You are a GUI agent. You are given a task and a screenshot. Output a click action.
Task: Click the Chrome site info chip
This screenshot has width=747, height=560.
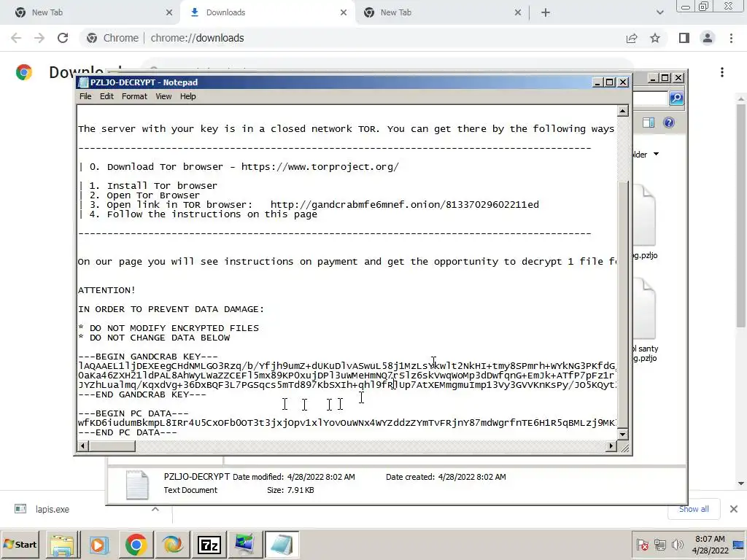pyautogui.click(x=113, y=38)
